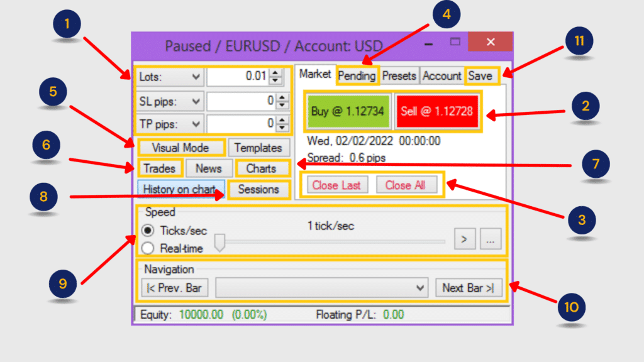Open the Account tab
The width and height of the screenshot is (644, 362).
(x=441, y=75)
